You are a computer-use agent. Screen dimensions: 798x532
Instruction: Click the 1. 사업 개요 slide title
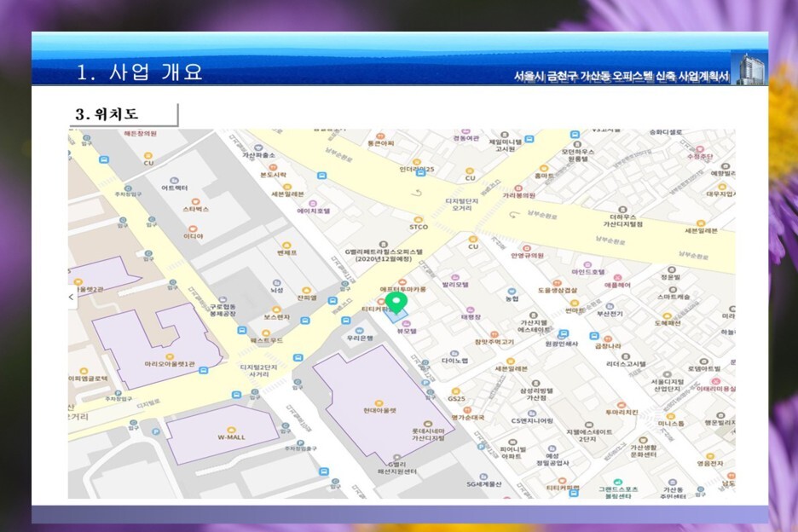tap(140, 72)
